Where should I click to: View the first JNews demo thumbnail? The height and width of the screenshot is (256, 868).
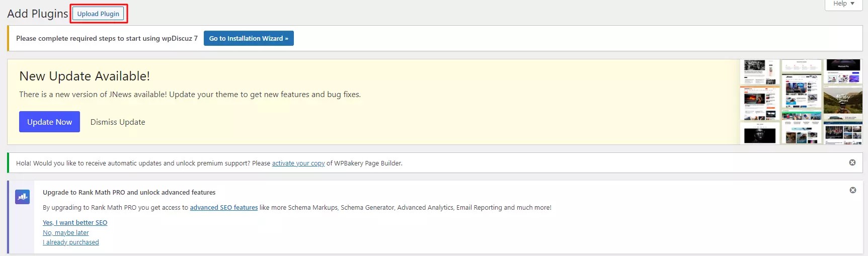760,72
